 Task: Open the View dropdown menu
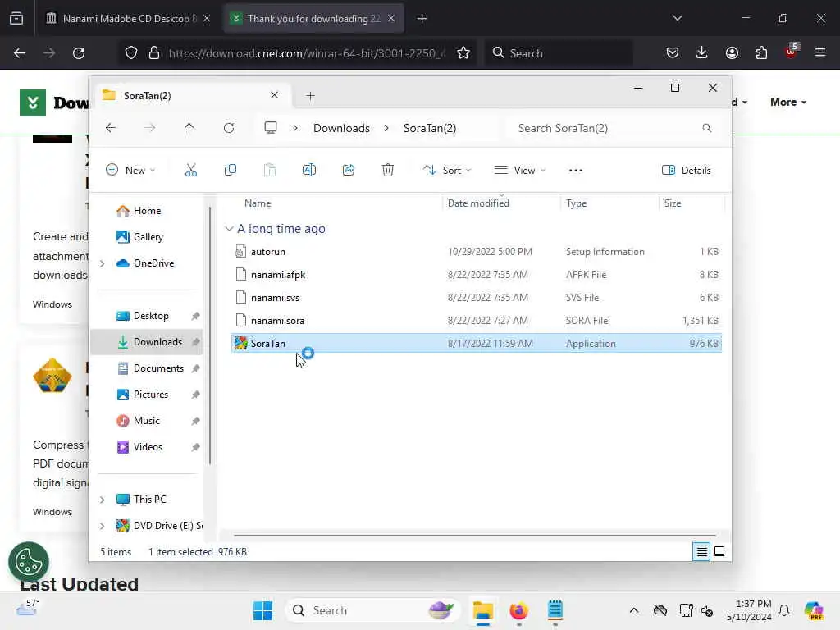click(519, 171)
